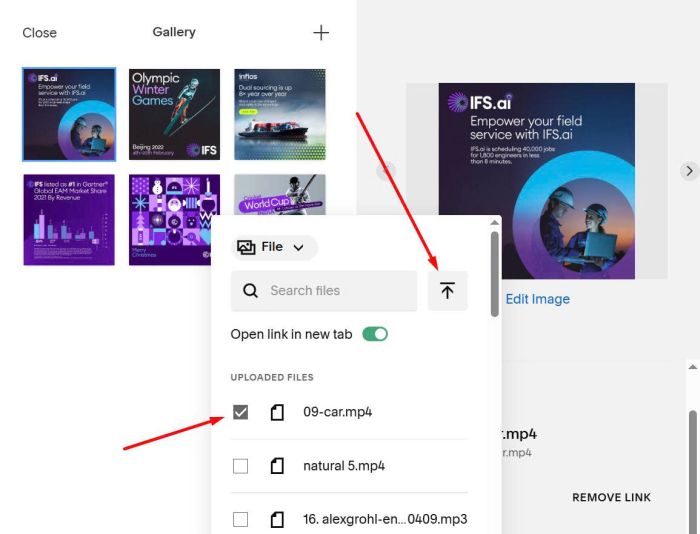Close the Gallery panel
Viewport: 700px width, 534px height.
[40, 33]
